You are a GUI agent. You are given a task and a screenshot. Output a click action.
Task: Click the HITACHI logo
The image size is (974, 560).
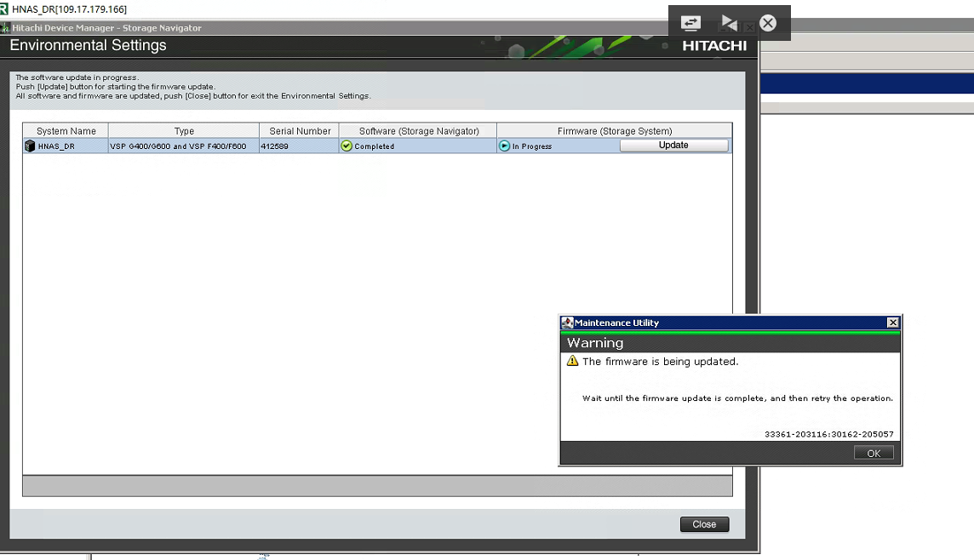[x=714, y=46]
